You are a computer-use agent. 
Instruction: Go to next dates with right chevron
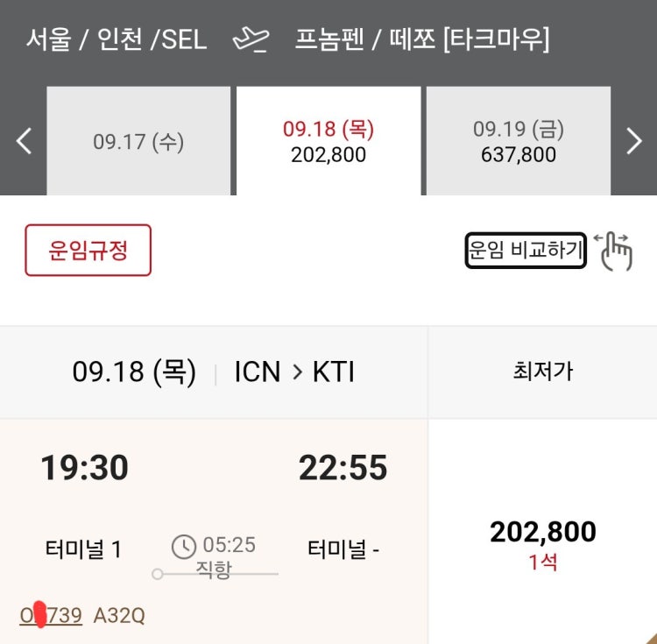coord(634,141)
